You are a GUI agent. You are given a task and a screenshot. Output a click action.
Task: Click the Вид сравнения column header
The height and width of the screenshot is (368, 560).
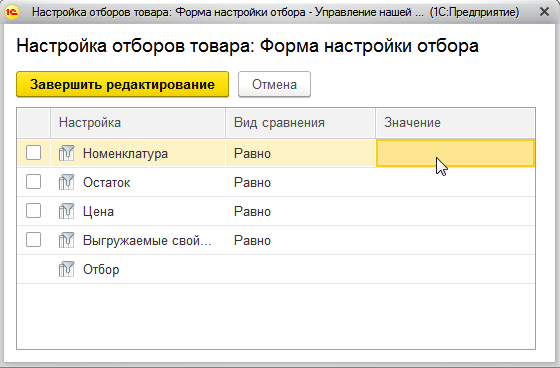[300, 123]
